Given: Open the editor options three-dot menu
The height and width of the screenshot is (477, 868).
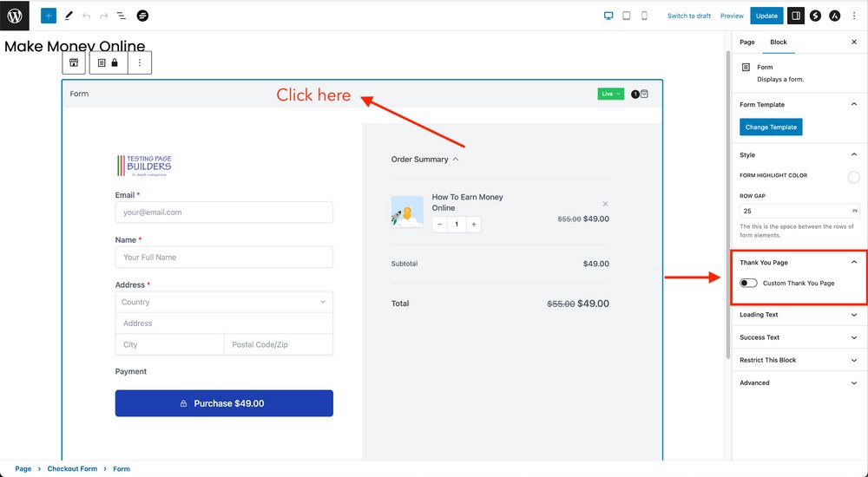Looking at the screenshot, I should click(854, 16).
